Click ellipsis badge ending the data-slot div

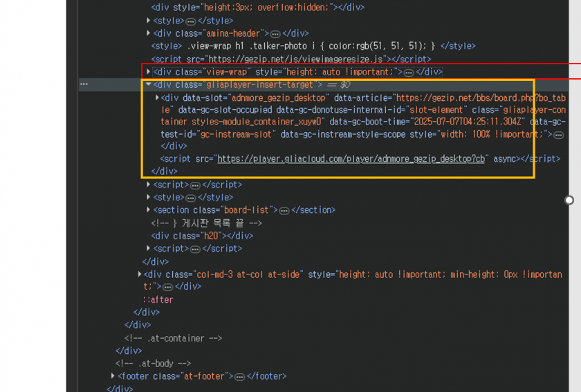pos(559,135)
